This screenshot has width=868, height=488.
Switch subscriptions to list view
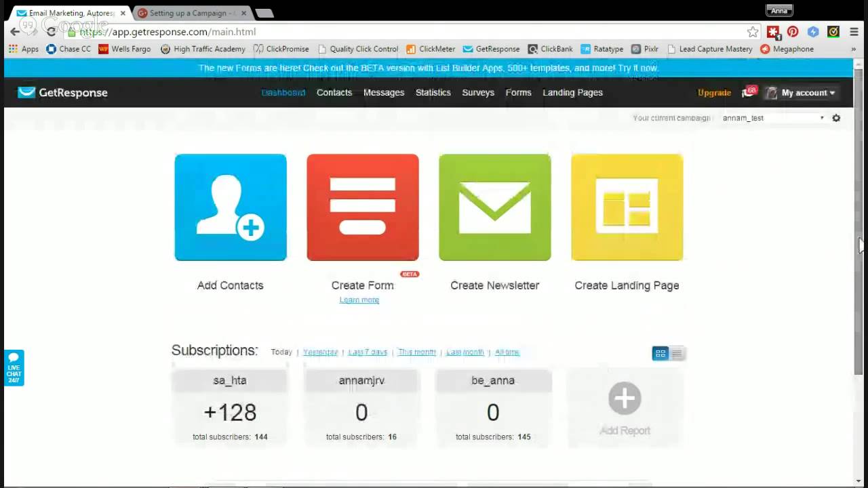677,353
